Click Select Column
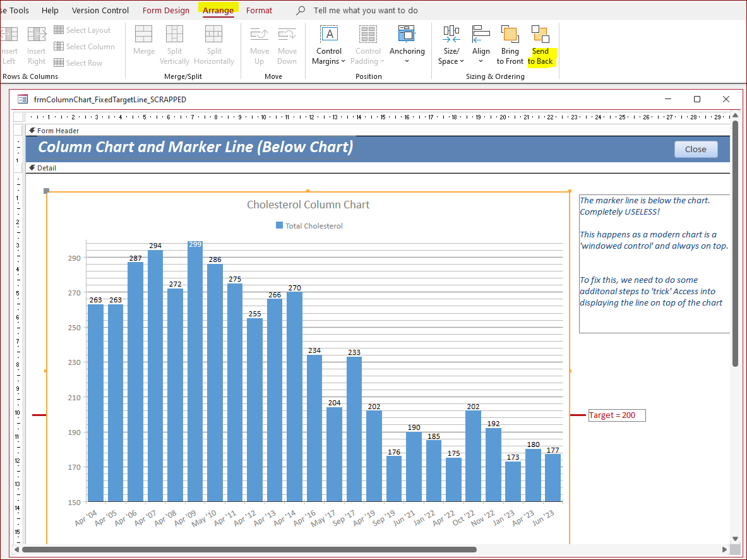 [x=85, y=46]
